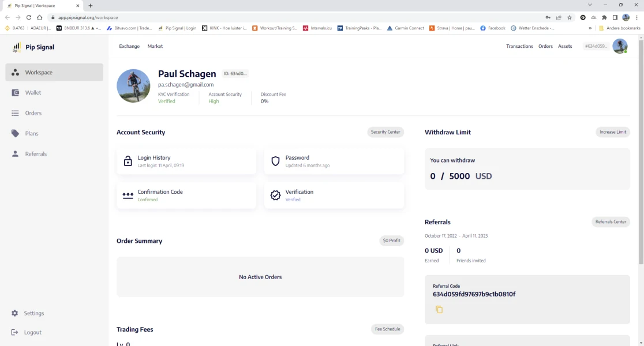Open the Market tab in top nav
This screenshot has width=644, height=346.
tap(155, 46)
